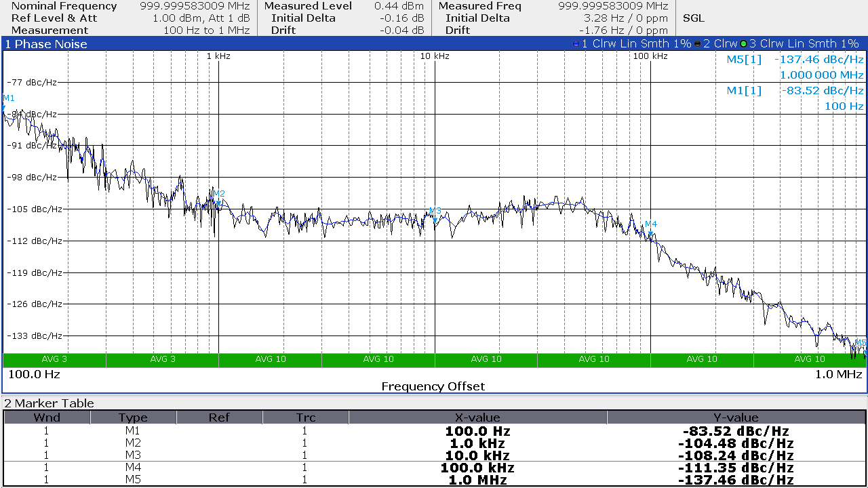Click the green trace 3 indicator dot
The height and width of the screenshot is (488, 868).
coord(744,44)
